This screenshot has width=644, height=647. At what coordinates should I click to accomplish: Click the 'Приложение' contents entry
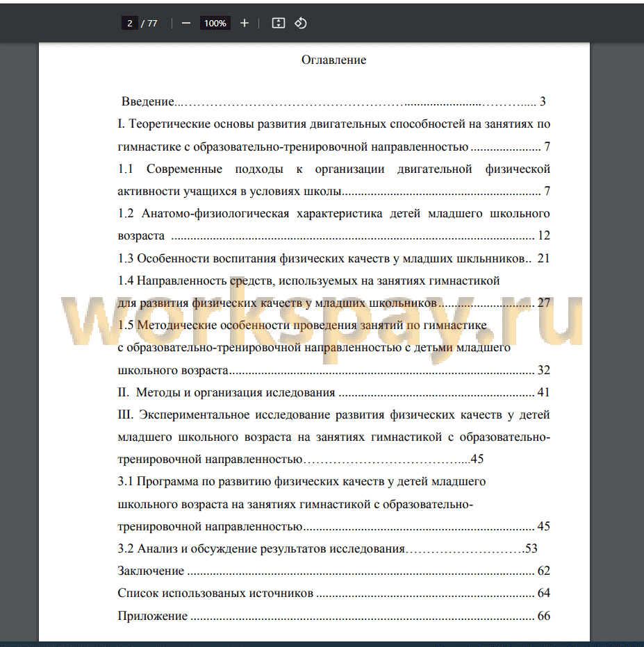[x=333, y=616]
